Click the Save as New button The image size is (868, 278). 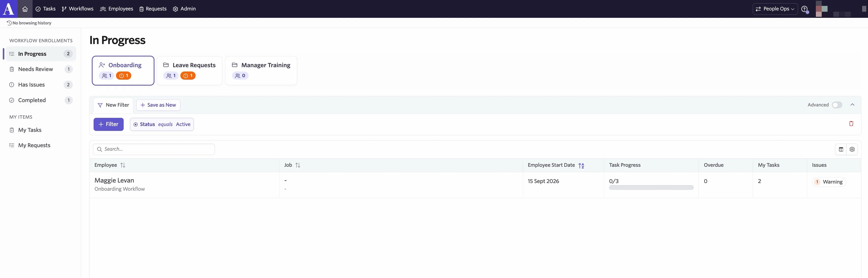158,105
